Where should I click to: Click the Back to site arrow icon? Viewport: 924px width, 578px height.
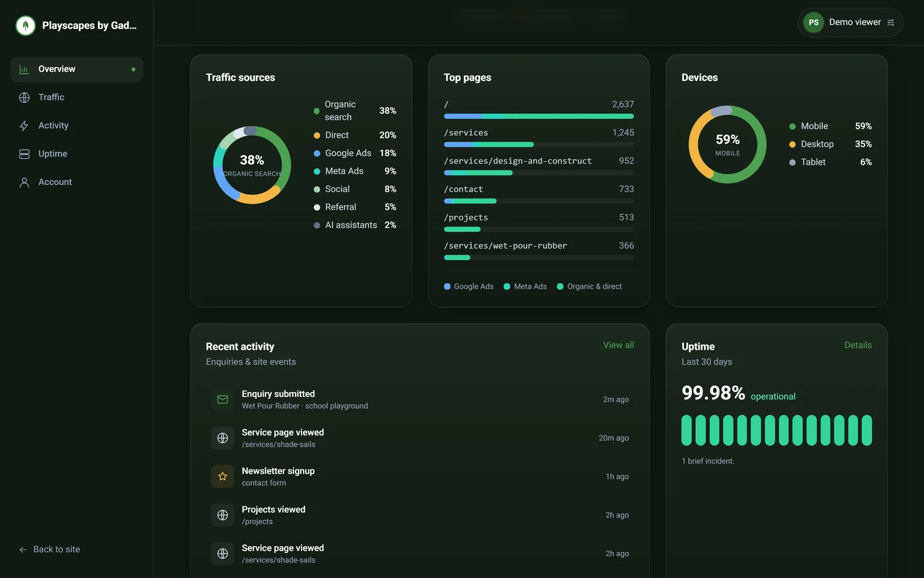click(23, 550)
